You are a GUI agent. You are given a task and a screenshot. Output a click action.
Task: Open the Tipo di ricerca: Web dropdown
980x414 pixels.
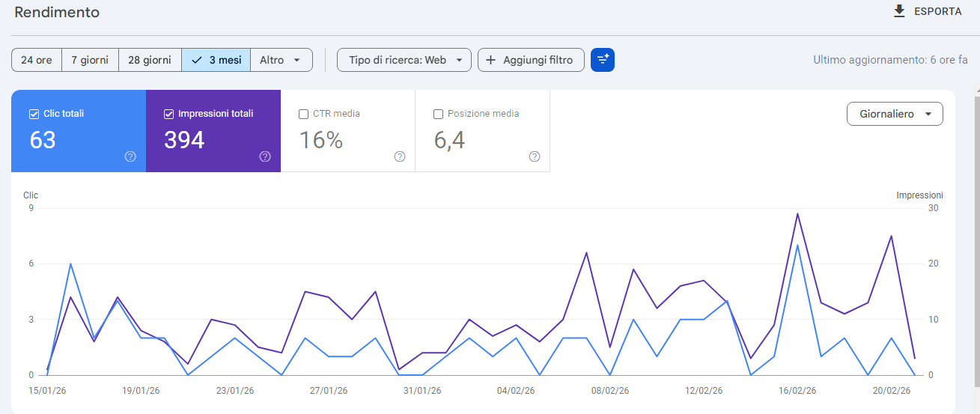click(x=404, y=60)
